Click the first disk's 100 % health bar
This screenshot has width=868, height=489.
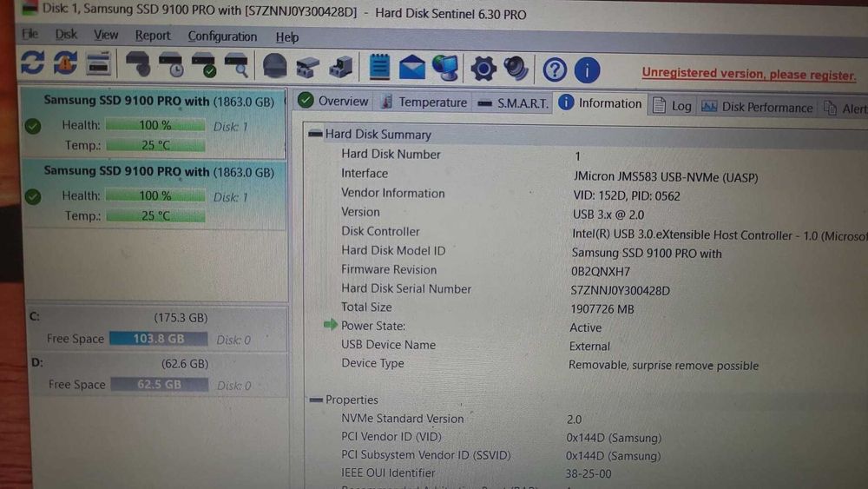point(155,125)
